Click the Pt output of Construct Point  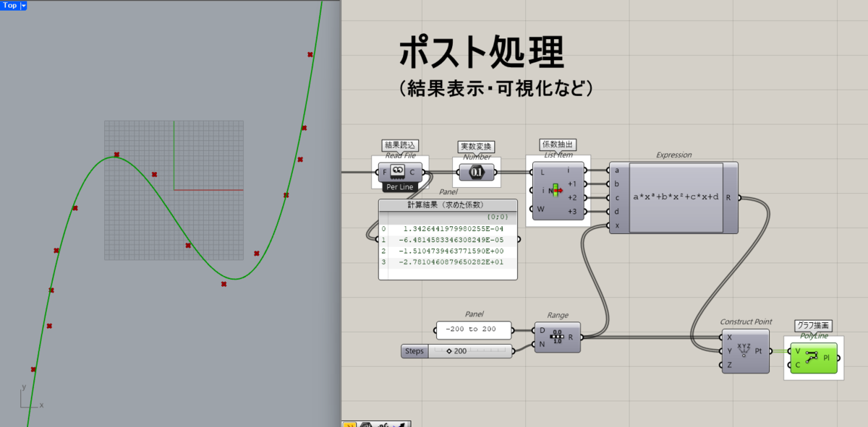point(759,351)
